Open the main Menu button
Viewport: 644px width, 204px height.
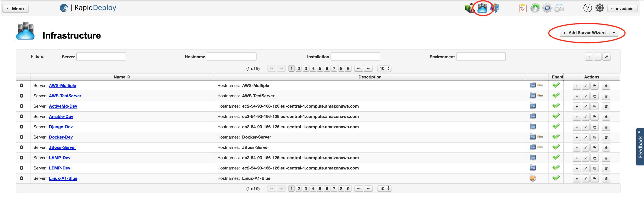(x=15, y=9)
